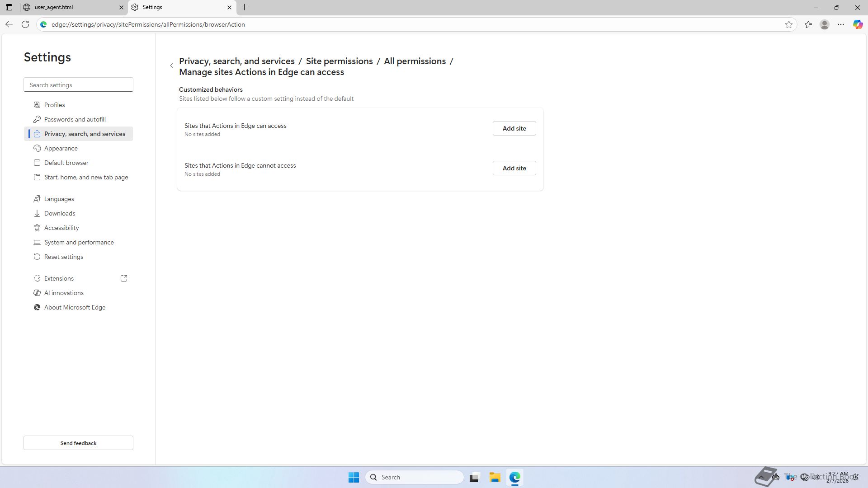The width and height of the screenshot is (868, 488).
Task: Click Site permissions breadcrumb link
Action: (x=339, y=61)
